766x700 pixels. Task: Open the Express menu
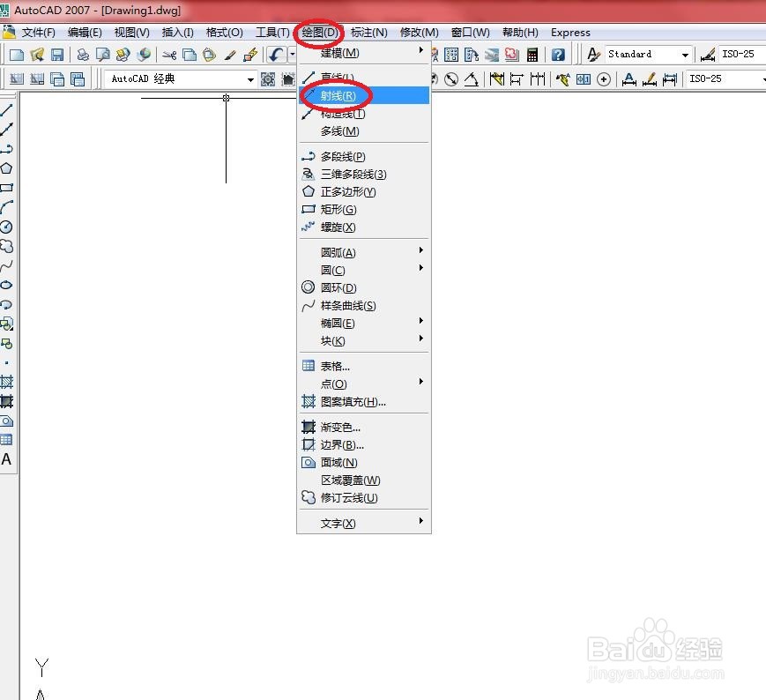point(570,33)
